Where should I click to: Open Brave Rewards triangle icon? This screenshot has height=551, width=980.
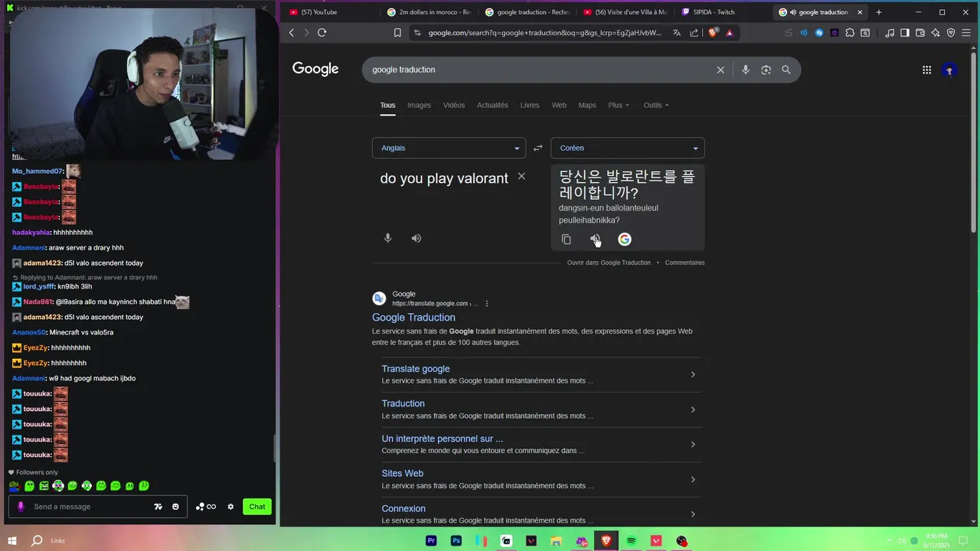[x=729, y=33]
